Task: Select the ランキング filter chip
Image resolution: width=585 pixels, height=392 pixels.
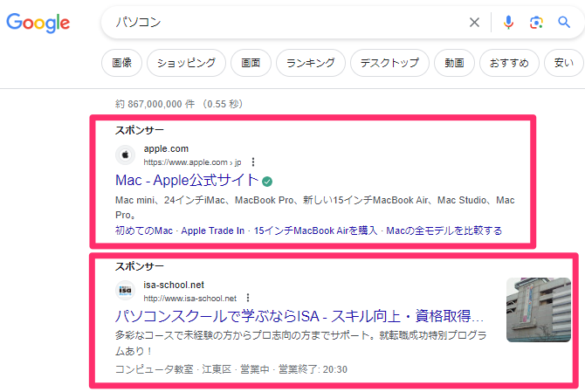Action: 311,63
